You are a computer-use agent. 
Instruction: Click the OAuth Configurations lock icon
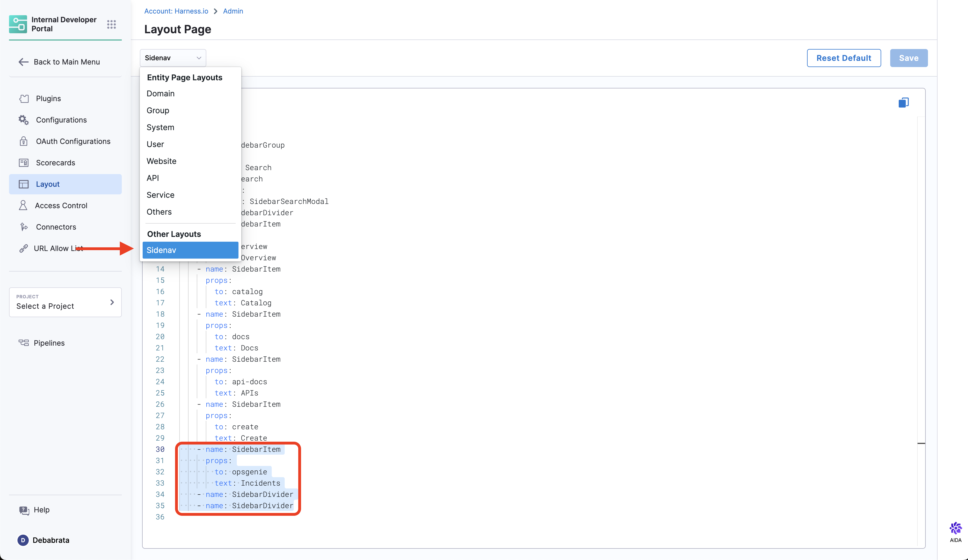tap(24, 141)
